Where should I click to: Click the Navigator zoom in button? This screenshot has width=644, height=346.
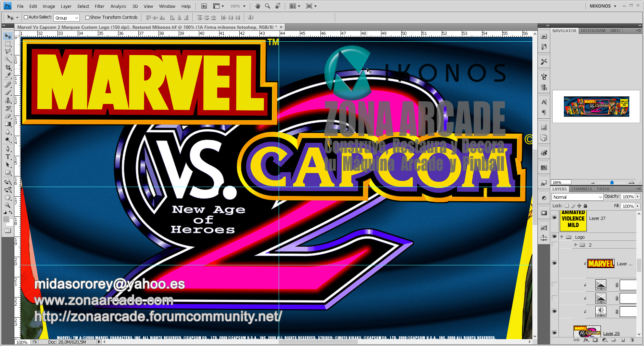pyautogui.click(x=632, y=182)
